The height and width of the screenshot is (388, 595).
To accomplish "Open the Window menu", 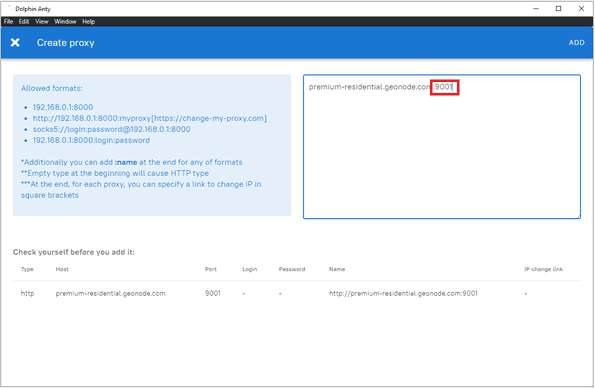I will (x=65, y=22).
